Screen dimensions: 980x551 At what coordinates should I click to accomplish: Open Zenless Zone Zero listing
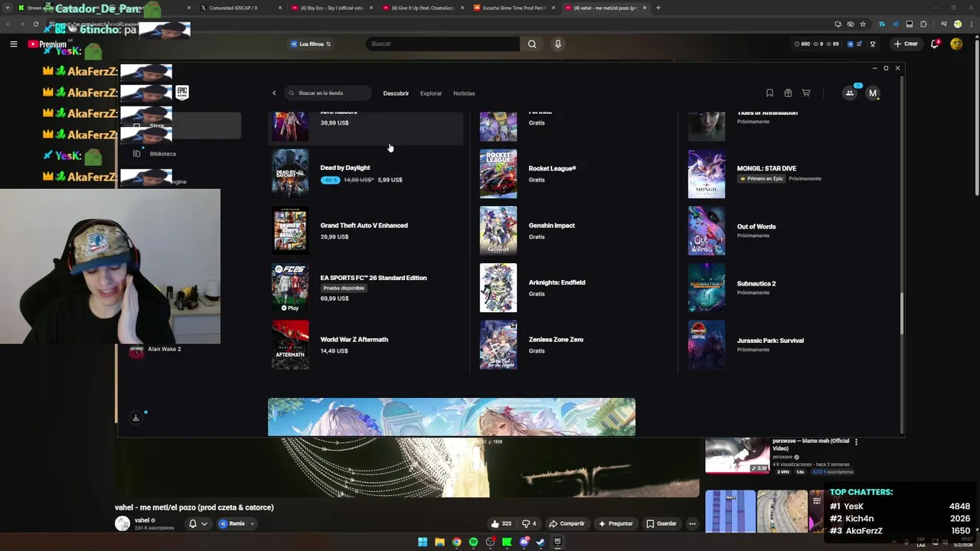[574, 344]
